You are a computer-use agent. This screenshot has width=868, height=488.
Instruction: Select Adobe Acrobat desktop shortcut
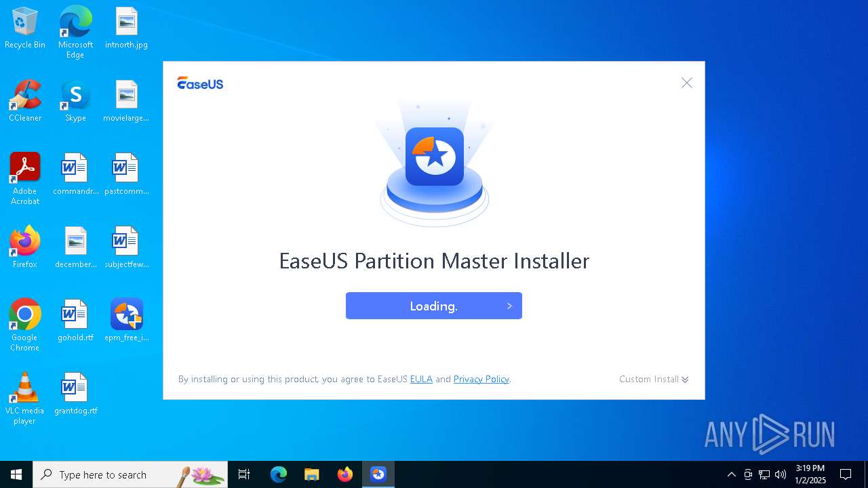click(x=25, y=179)
